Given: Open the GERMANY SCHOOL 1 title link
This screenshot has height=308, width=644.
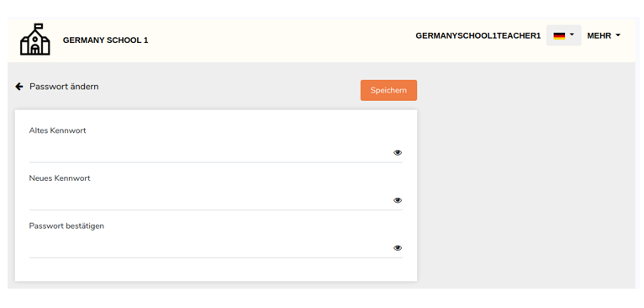Looking at the screenshot, I should pos(106,40).
